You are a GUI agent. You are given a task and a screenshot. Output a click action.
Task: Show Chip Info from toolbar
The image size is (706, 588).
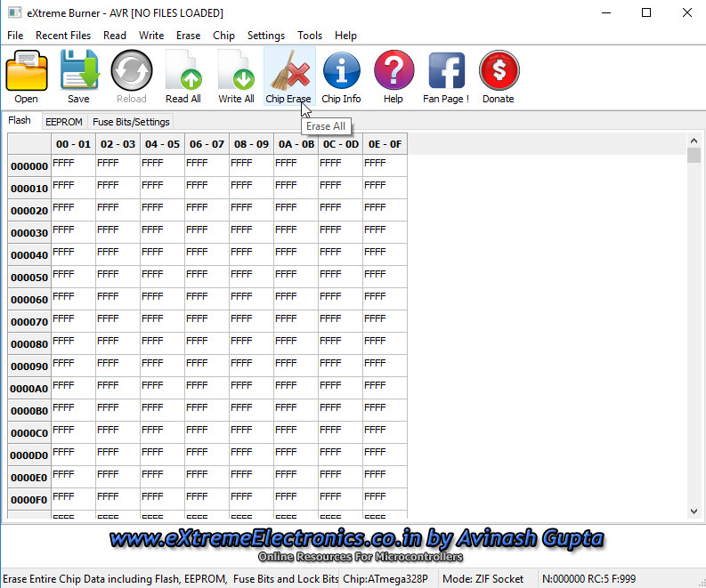341,77
